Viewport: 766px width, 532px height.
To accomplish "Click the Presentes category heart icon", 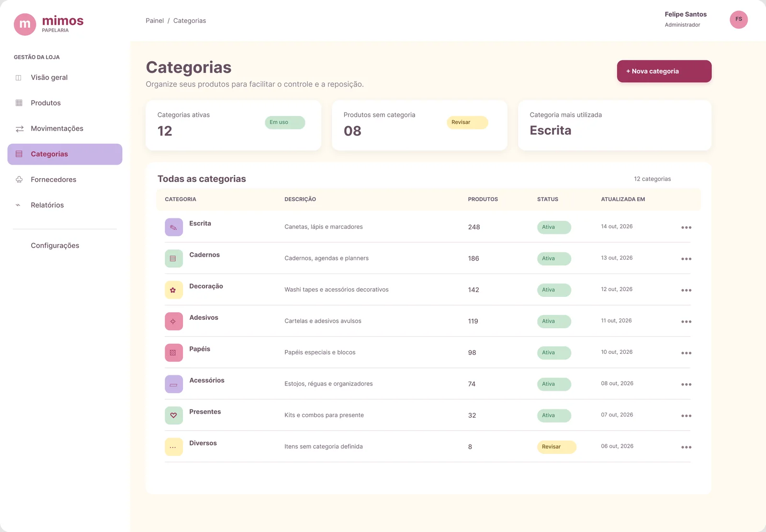I will pos(174,416).
